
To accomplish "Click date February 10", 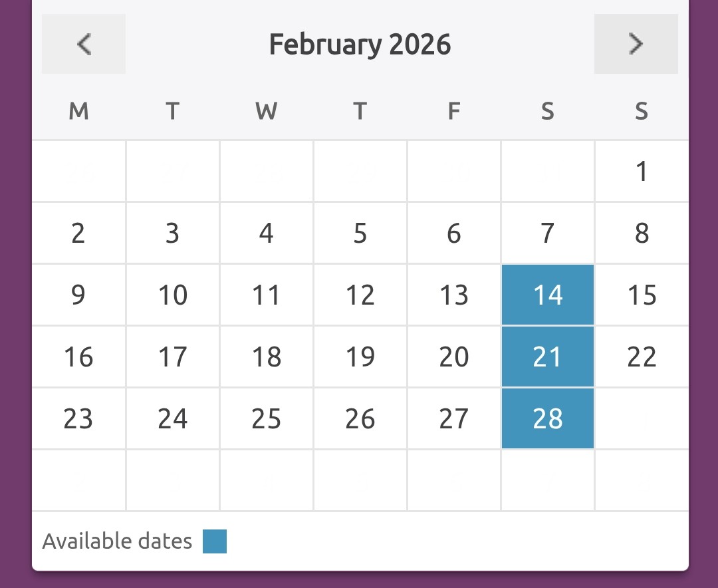I will coord(173,295).
